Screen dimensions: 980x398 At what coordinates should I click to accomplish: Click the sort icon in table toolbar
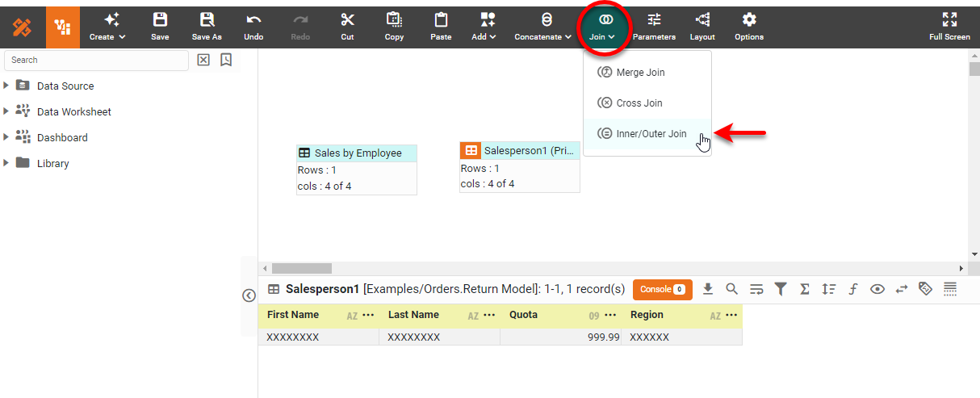coord(829,289)
